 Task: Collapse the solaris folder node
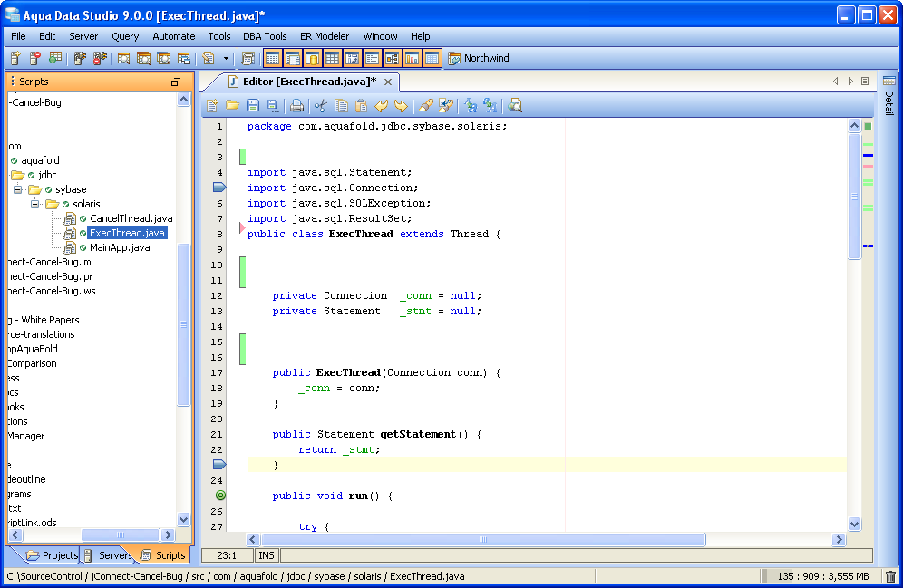(36, 204)
